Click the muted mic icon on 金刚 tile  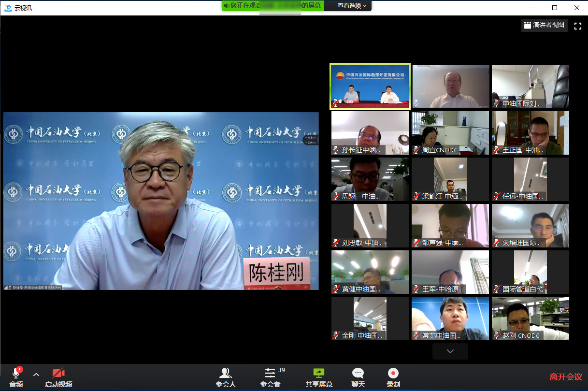click(x=336, y=335)
